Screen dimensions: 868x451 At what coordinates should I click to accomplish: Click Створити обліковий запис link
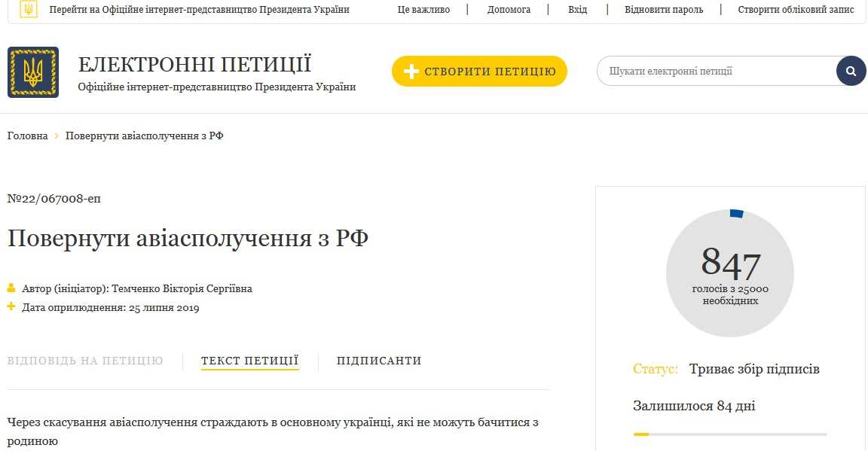[796, 10]
